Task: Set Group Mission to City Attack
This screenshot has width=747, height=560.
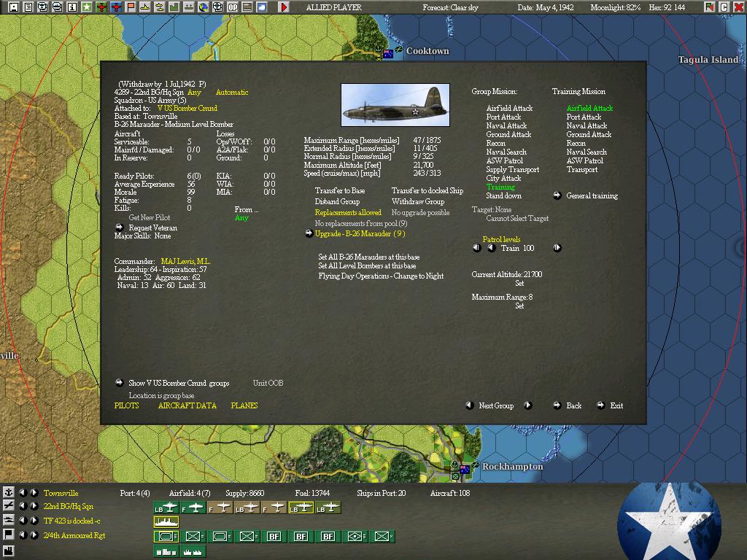Action: 503,178
